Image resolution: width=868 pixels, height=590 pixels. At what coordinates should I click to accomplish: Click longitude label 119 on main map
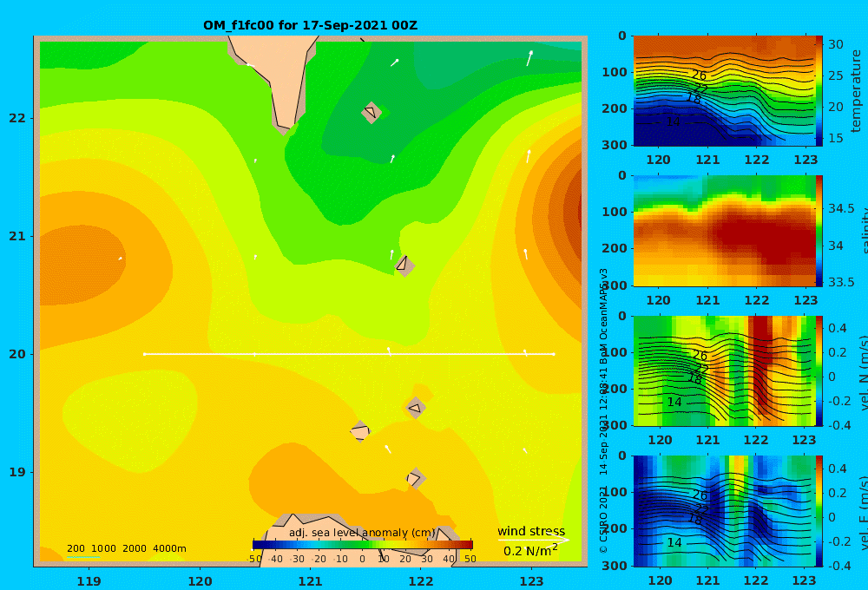[x=89, y=581]
